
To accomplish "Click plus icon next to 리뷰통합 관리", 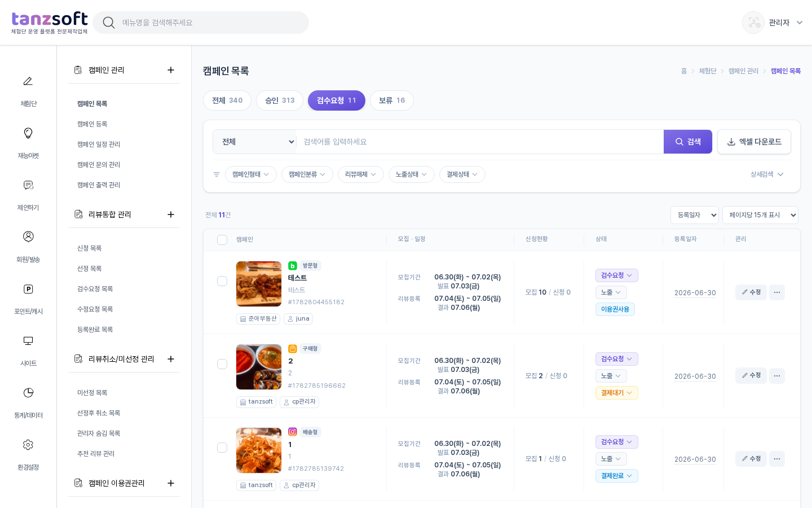I will click(171, 214).
